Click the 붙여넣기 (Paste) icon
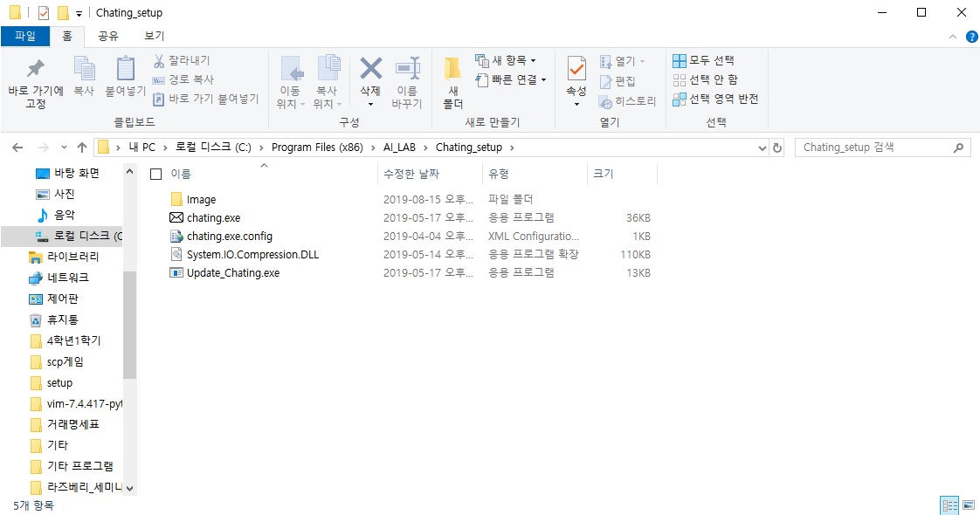The width and height of the screenshot is (980, 515). point(125,77)
